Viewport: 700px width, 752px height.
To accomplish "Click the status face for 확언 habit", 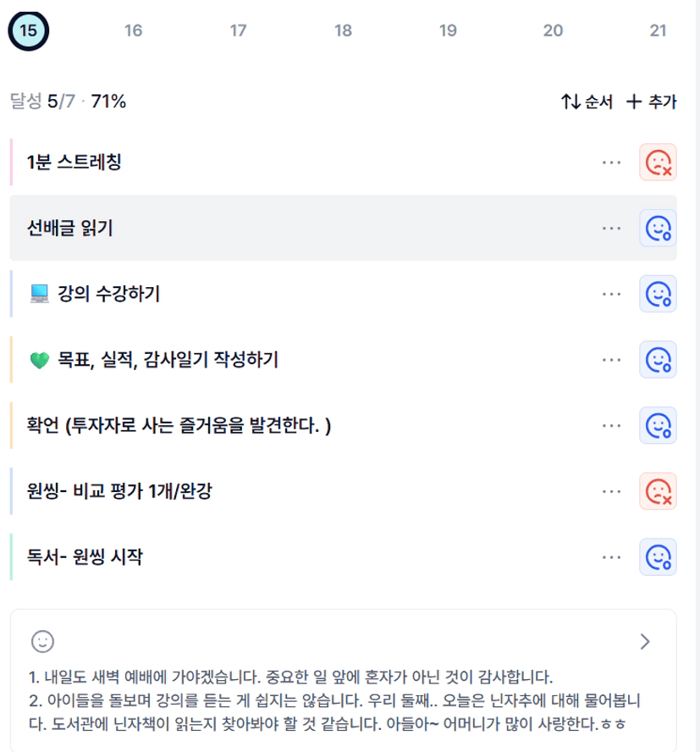I will tap(658, 425).
